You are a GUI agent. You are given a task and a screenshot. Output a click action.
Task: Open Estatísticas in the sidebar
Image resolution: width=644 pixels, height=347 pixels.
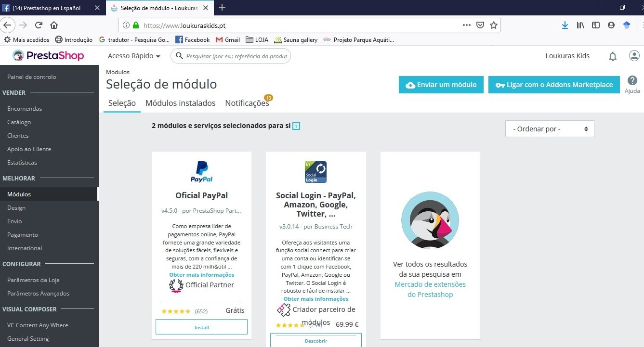pos(22,163)
